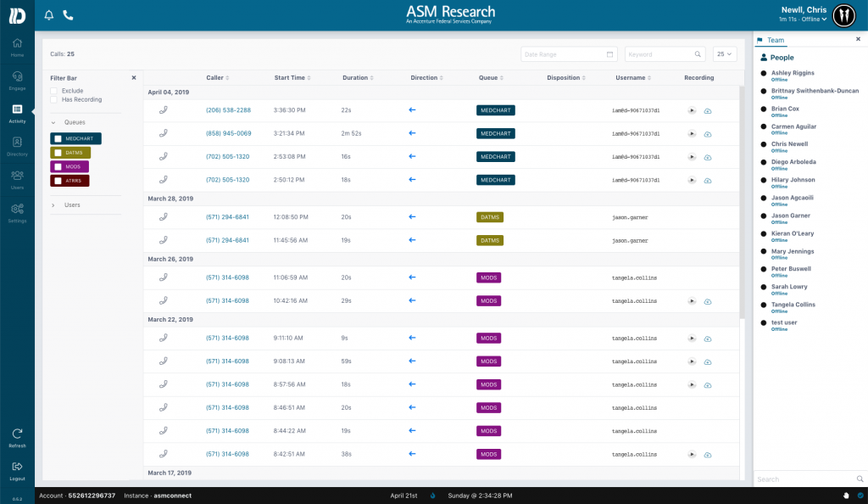Download recording for 9:11:10 AM call
Screen dimensions: 868x504
(708, 339)
